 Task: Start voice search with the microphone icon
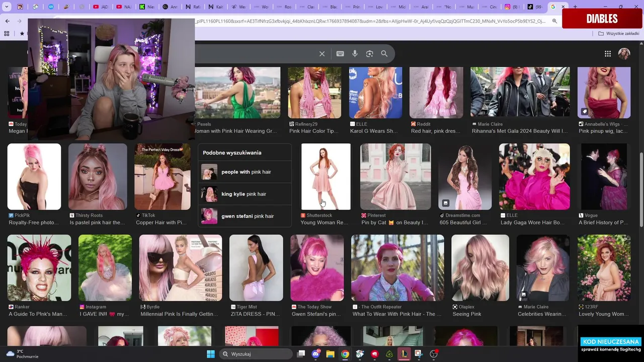coord(355,54)
